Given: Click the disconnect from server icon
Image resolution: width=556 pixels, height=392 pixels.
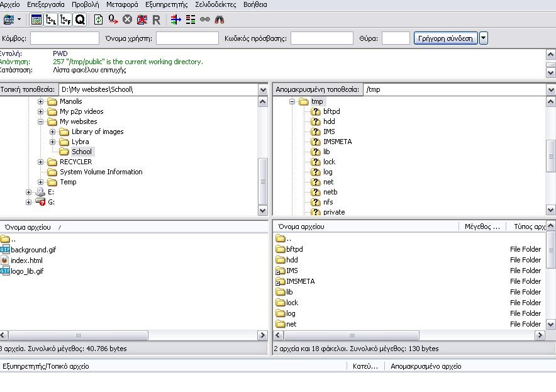Looking at the screenshot, I should tap(142, 20).
